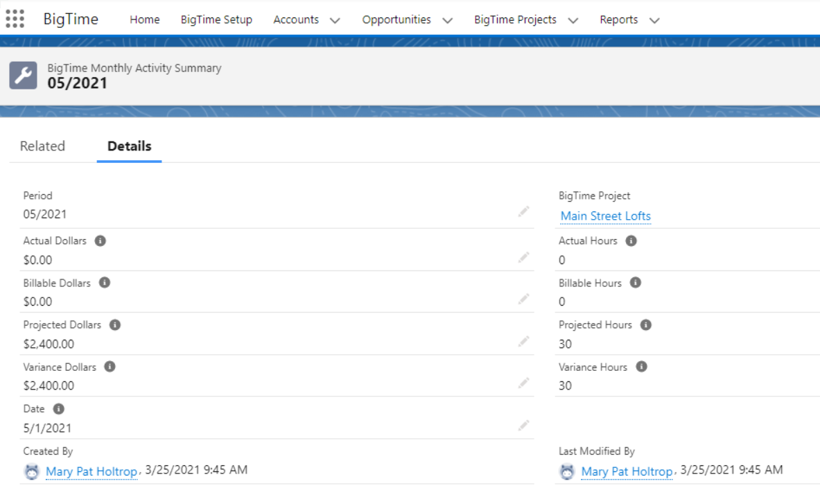
Task: Show info tooltip for Variance Hours
Action: point(642,367)
